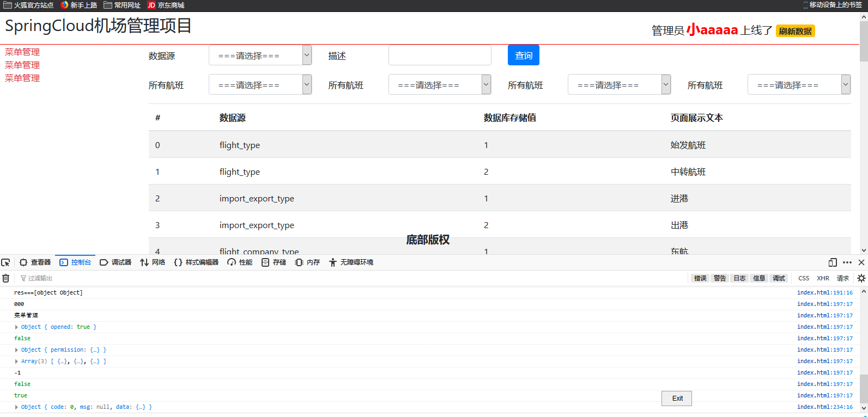Click the 中转航班 table cell

688,171
